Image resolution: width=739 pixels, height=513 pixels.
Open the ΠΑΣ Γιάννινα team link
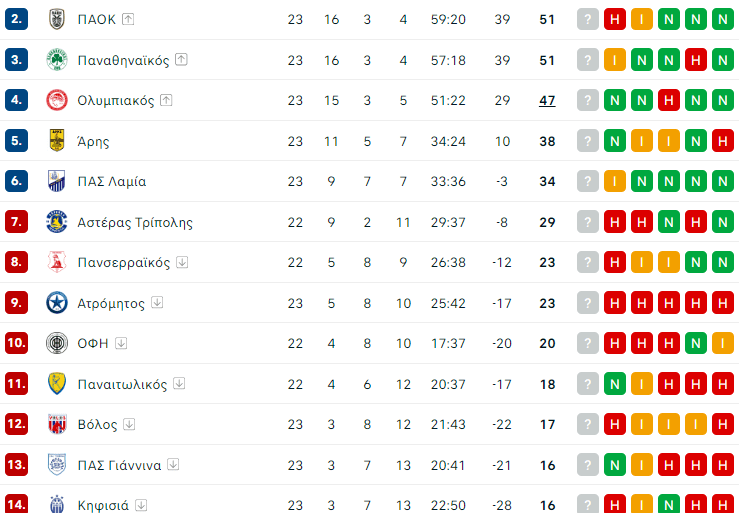point(120,465)
